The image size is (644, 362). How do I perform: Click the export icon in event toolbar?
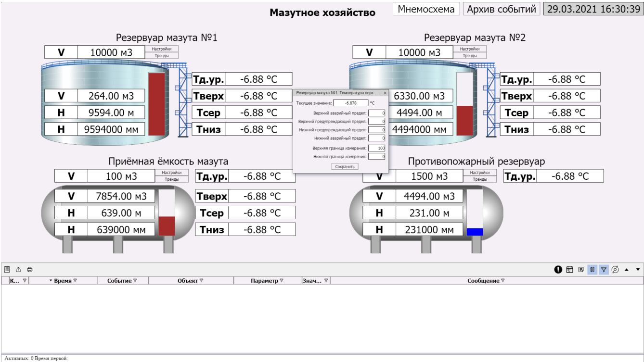coord(18,270)
